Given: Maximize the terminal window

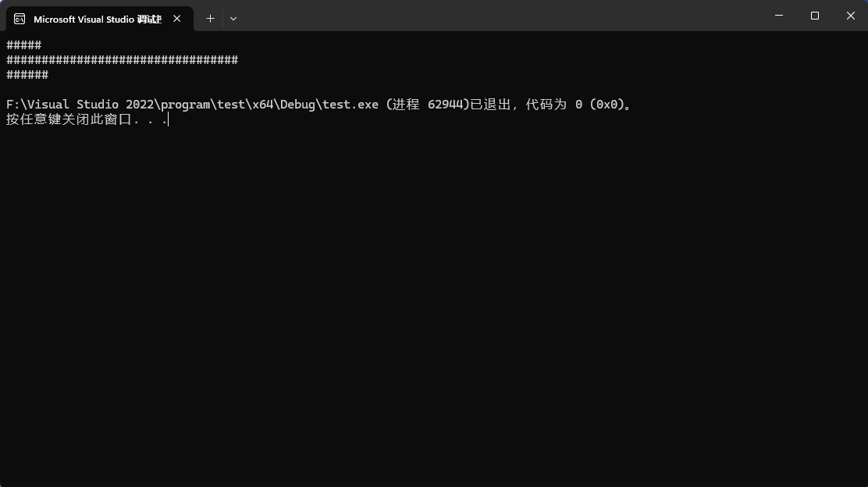Looking at the screenshot, I should point(815,16).
